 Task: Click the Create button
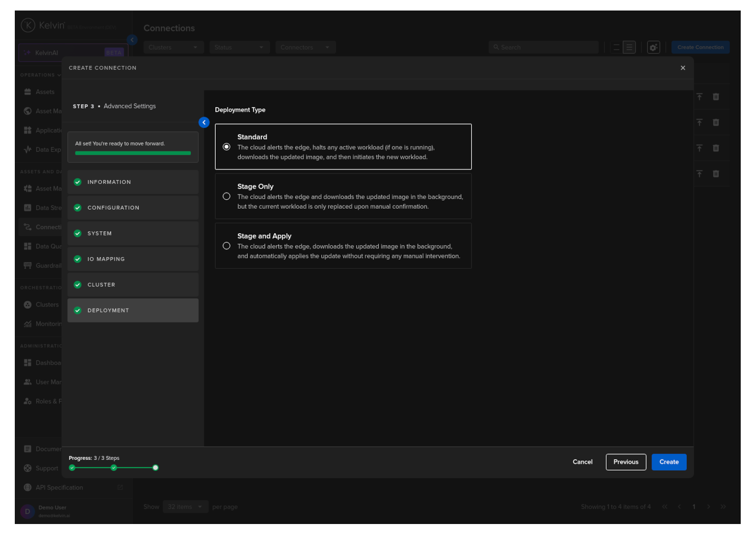tap(669, 462)
